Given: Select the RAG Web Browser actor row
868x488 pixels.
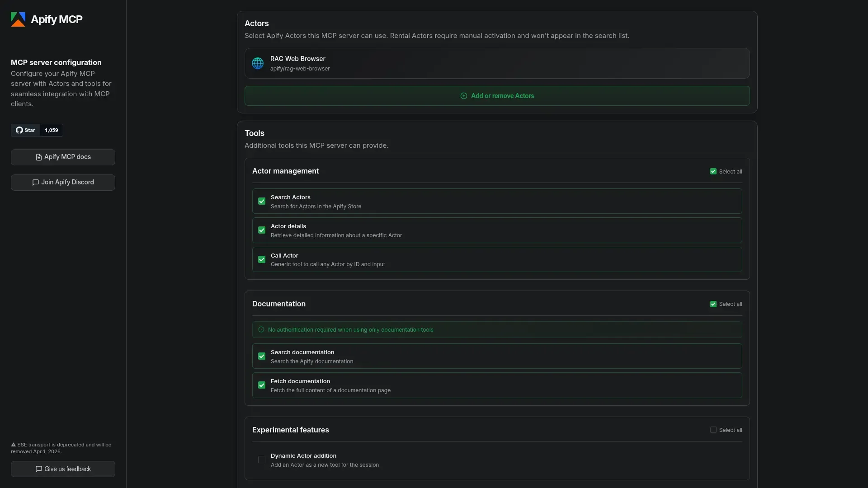Looking at the screenshot, I should point(497,63).
